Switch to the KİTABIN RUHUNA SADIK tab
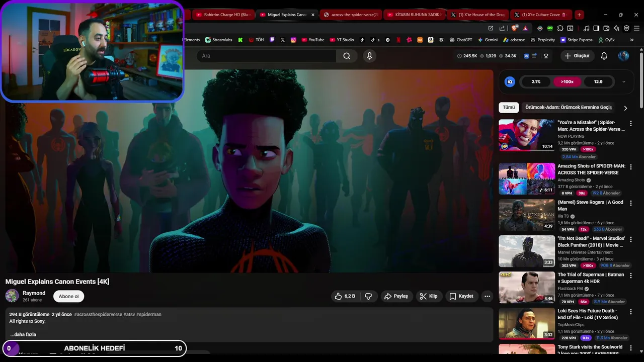 click(x=415, y=15)
